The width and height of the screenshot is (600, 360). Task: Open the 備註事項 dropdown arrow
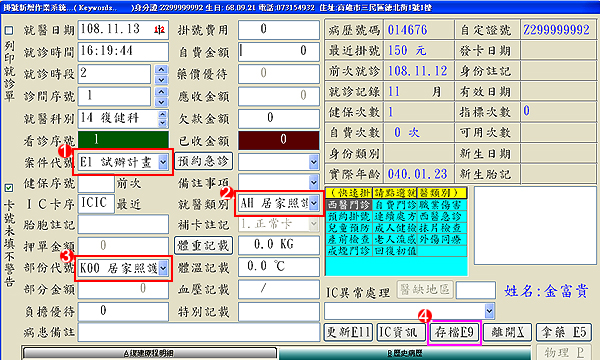(313, 182)
